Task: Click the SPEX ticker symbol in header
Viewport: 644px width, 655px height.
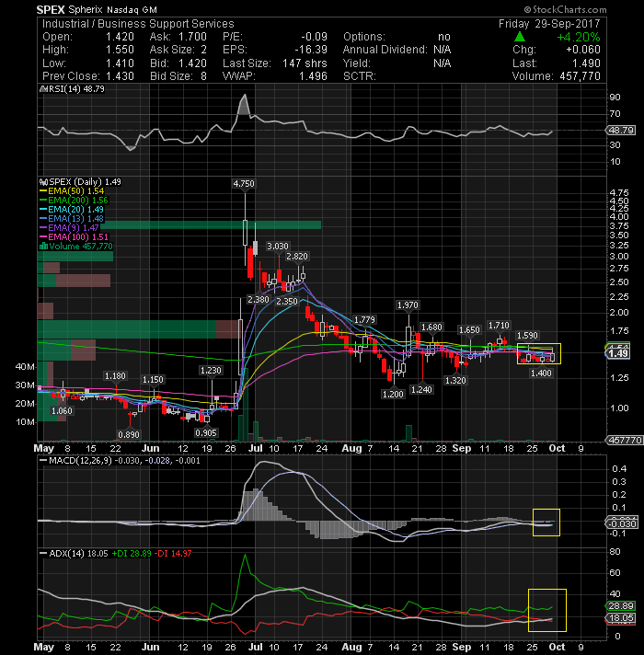Action: [x=51, y=9]
